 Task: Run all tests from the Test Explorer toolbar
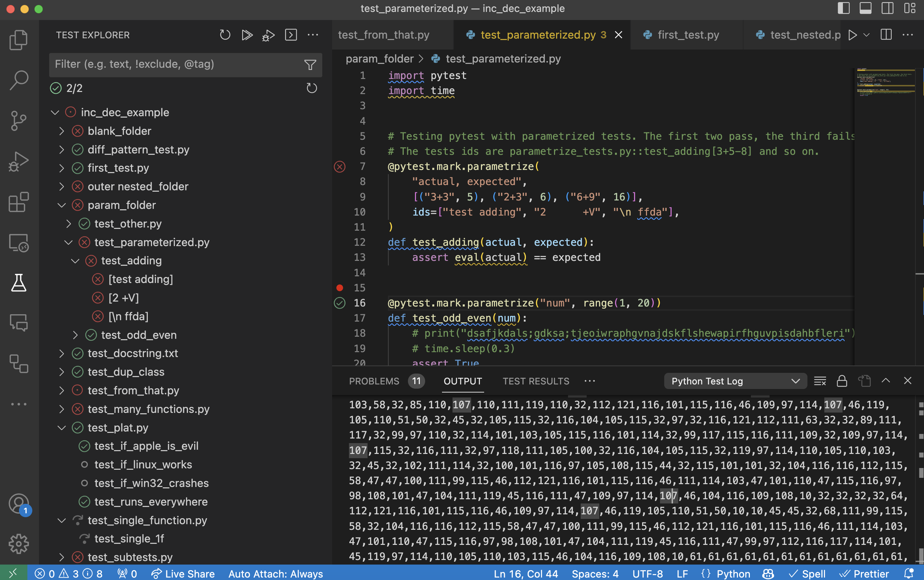tap(247, 34)
